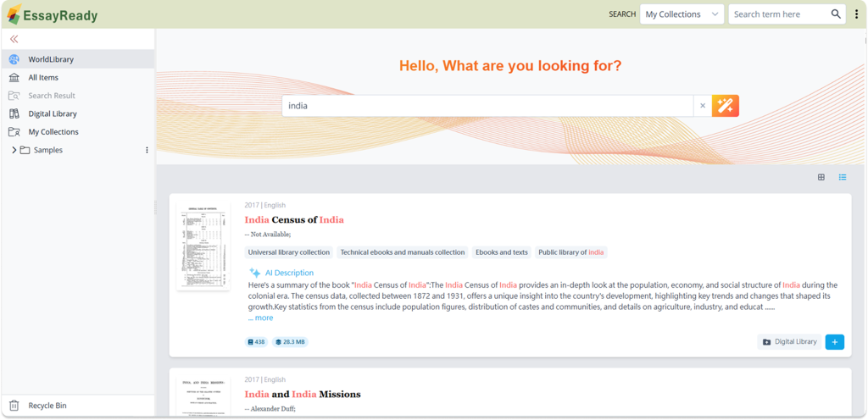
Task: Click the 438 pages badge
Action: pos(256,342)
